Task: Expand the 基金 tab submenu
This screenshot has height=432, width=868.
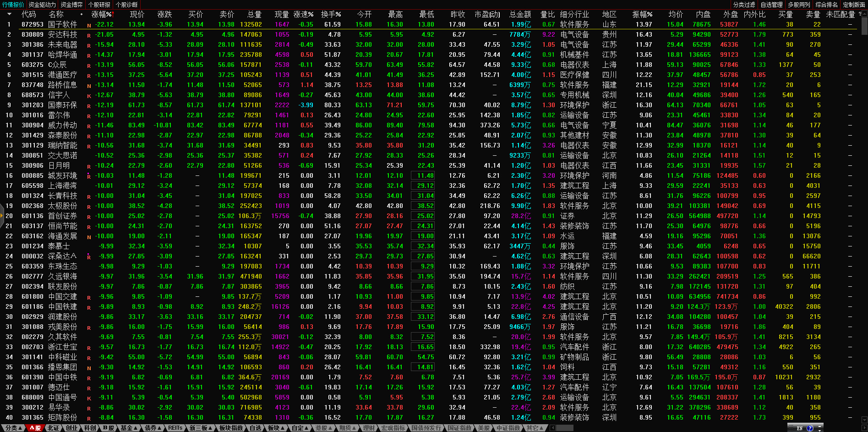Action: [x=129, y=428]
